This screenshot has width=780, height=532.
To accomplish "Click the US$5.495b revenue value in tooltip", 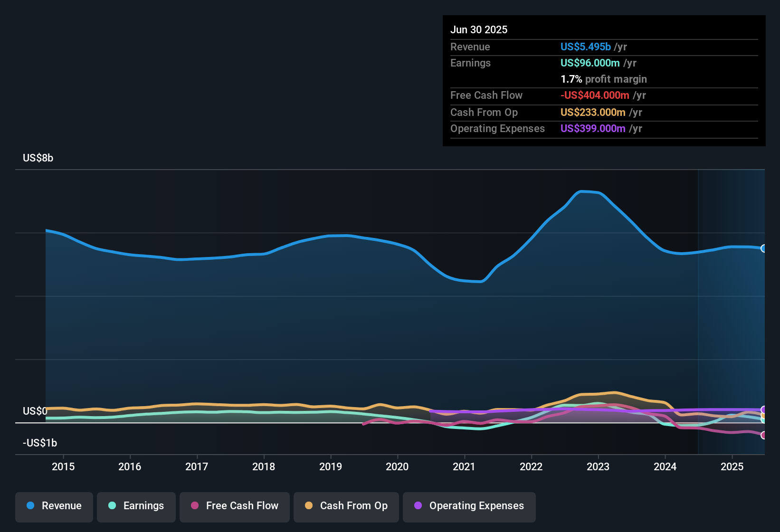I will point(585,47).
